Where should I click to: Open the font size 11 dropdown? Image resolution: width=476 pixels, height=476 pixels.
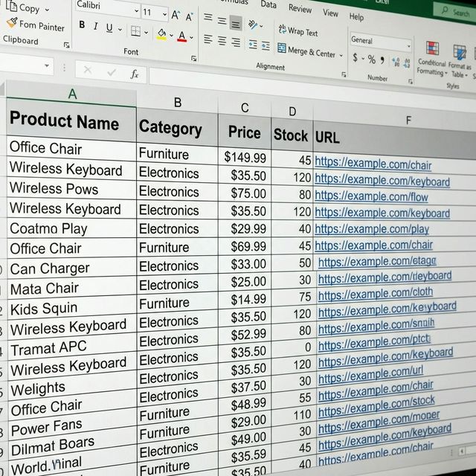coord(164,14)
